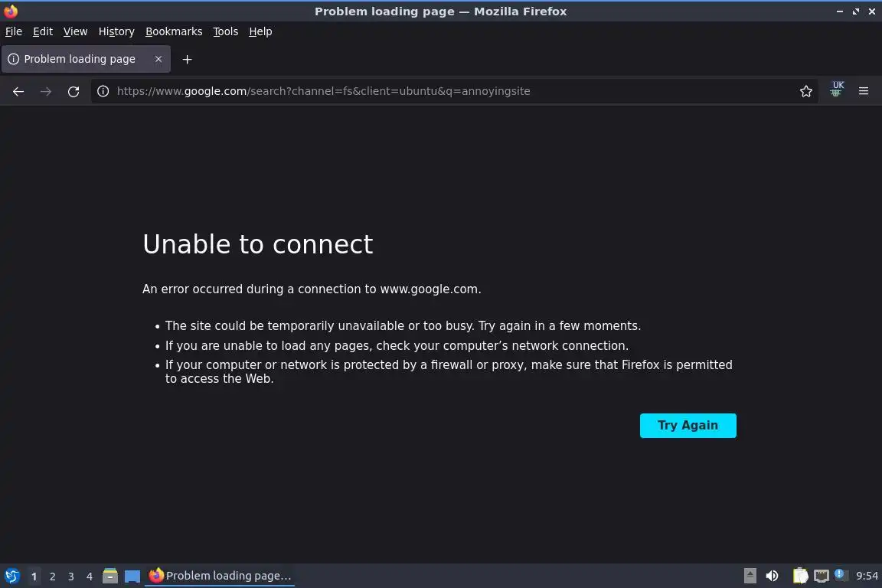Image resolution: width=882 pixels, height=588 pixels.
Task: Go back using the back arrow
Action: coord(18,91)
